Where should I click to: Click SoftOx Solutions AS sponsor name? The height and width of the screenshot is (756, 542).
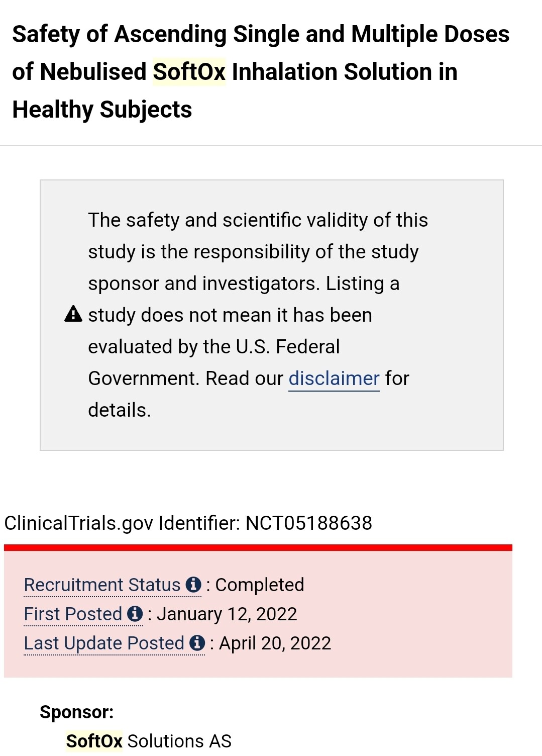149,741
